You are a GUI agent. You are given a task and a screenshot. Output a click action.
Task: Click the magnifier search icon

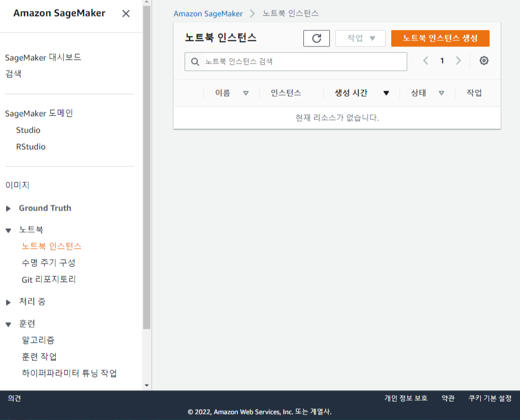[x=195, y=62]
